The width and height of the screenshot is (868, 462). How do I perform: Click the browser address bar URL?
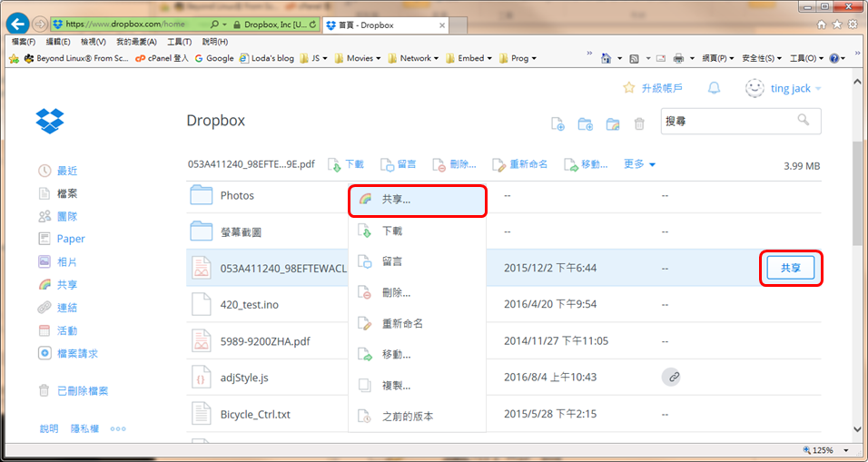click(x=125, y=25)
